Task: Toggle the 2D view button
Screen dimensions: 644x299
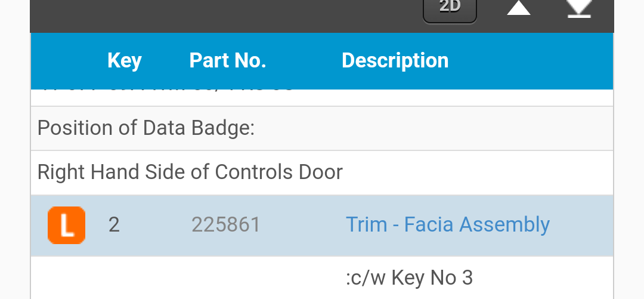Action: point(450,9)
